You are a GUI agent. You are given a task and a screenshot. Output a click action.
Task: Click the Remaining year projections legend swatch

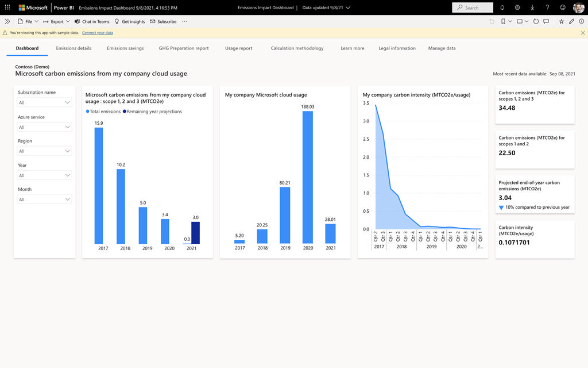125,112
